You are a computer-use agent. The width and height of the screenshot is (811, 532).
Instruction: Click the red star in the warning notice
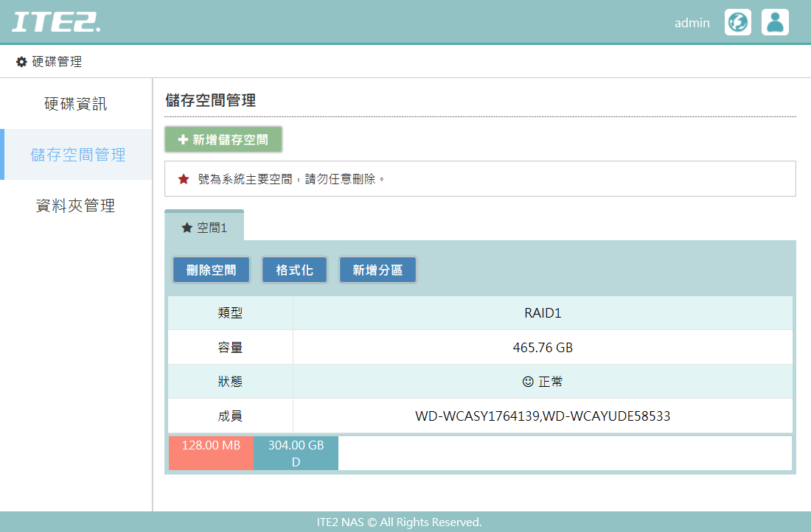184,178
